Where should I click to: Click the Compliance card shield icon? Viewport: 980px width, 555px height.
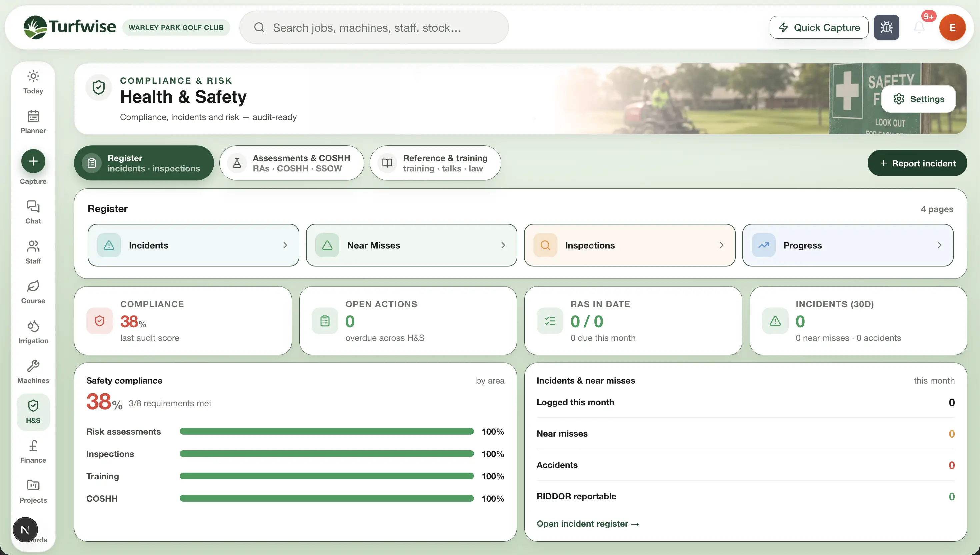coord(99,321)
